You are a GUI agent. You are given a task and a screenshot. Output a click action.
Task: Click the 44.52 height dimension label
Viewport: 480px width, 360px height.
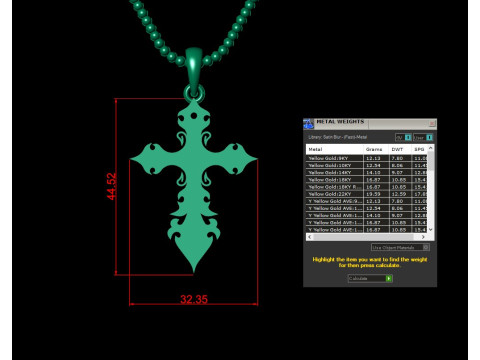(112, 186)
